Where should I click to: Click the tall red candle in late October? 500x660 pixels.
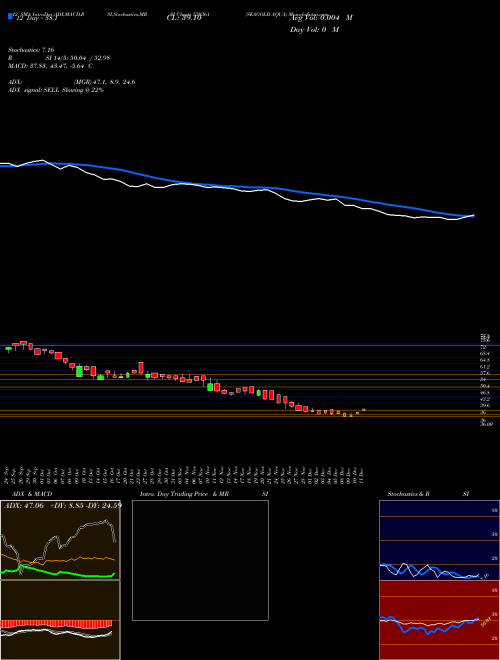point(141,367)
